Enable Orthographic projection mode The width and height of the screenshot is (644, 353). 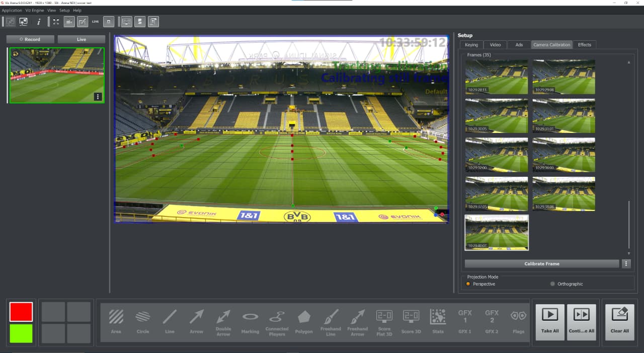coord(553,284)
